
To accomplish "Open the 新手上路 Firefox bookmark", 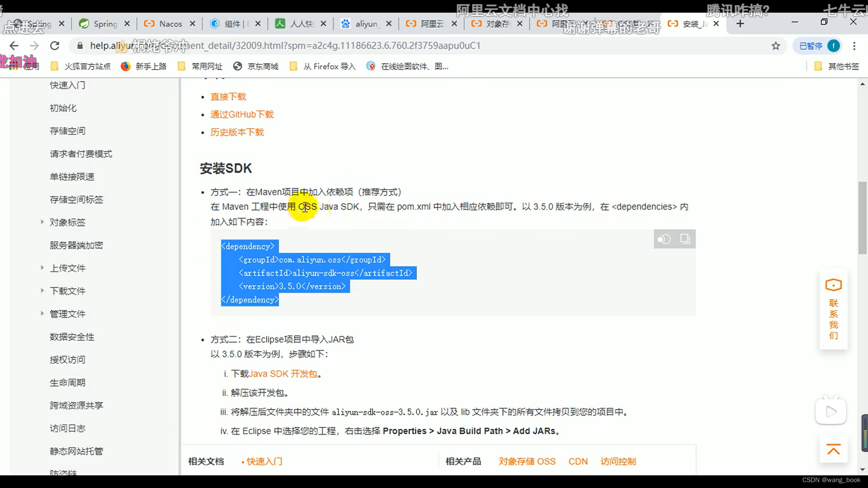I will (x=144, y=66).
